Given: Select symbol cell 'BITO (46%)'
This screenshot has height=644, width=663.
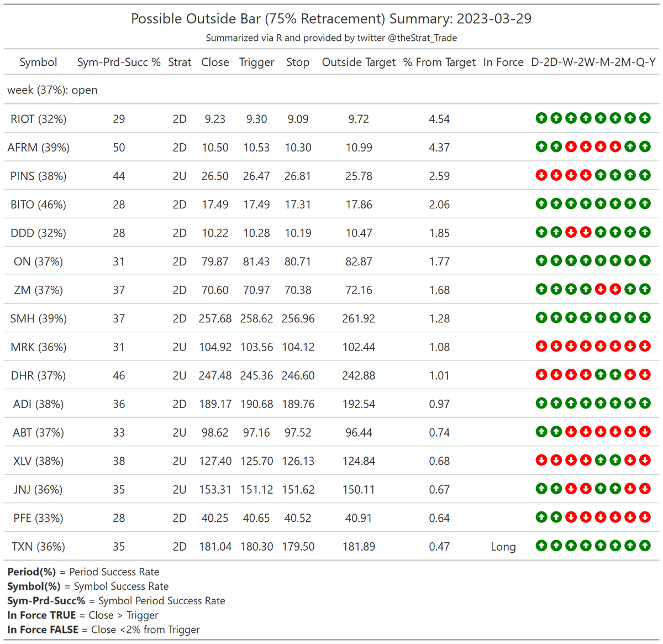Looking at the screenshot, I should coord(38,205).
